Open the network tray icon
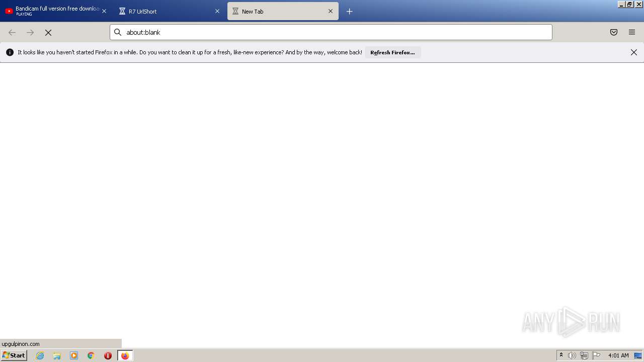Image resolution: width=644 pixels, height=362 pixels. pyautogui.click(x=584, y=355)
